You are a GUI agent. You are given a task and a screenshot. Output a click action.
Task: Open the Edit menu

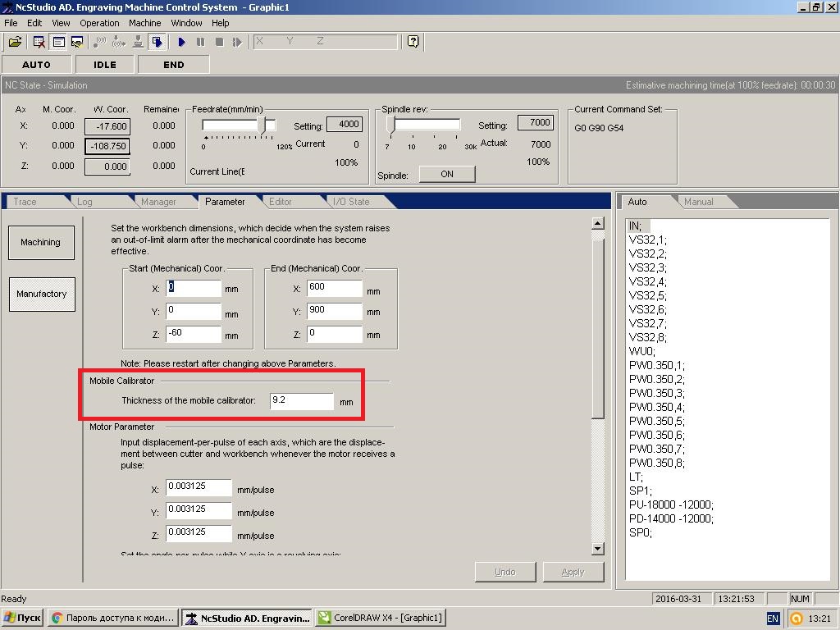34,23
